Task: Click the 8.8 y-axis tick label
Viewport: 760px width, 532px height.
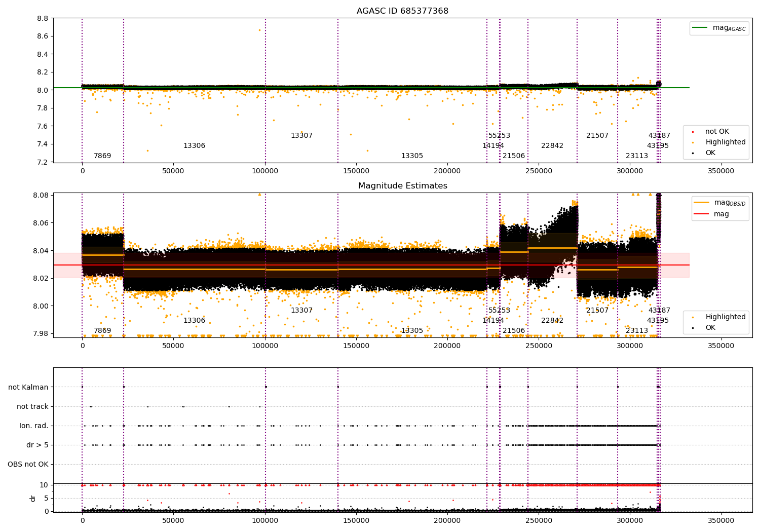Action: [x=43, y=19]
